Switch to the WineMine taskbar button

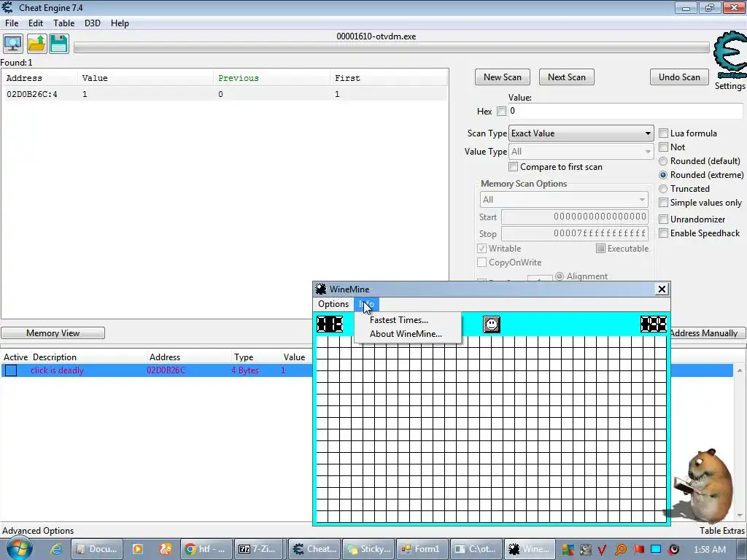(530, 550)
